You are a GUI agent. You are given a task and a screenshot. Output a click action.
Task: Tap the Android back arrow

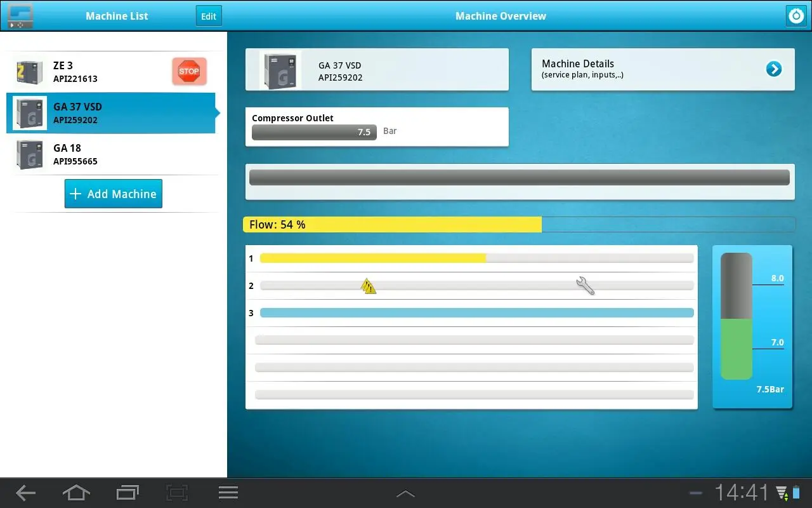click(x=25, y=493)
